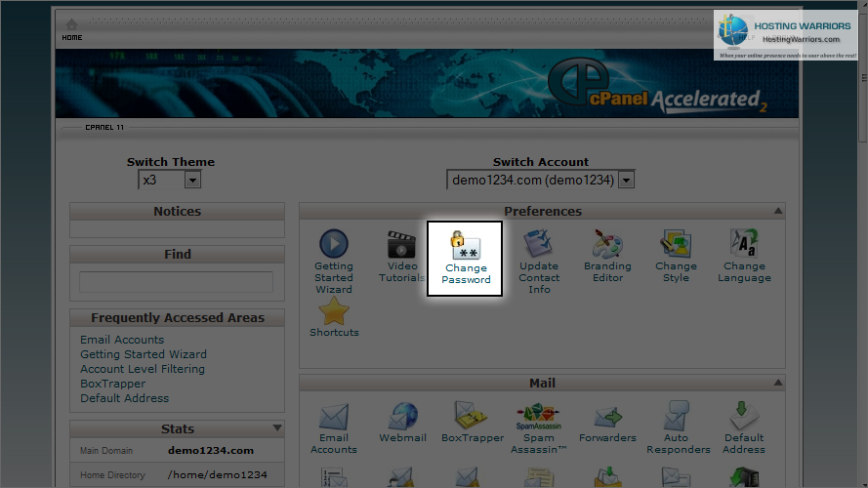The image size is (868, 488).
Task: Open Video Tutorials clapperboard icon
Action: [x=401, y=244]
